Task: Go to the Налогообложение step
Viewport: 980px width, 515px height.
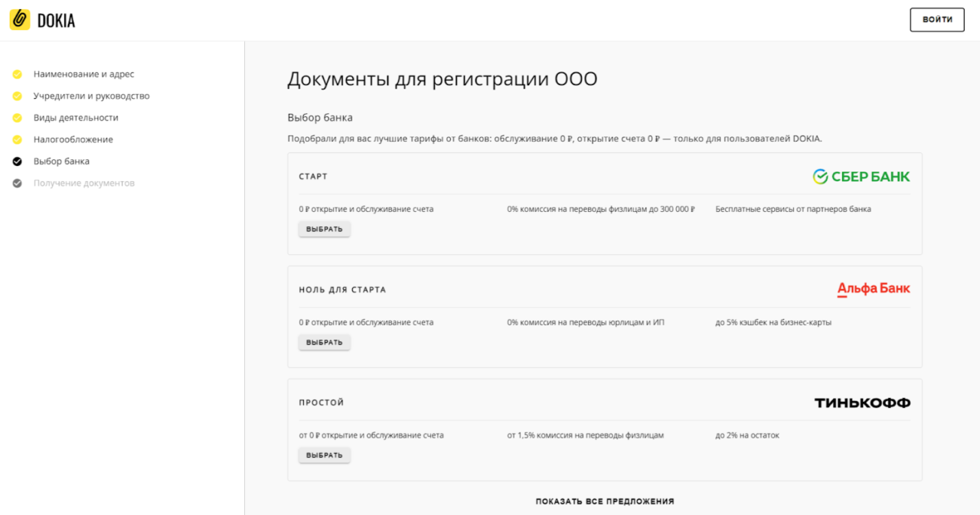Action: point(73,139)
